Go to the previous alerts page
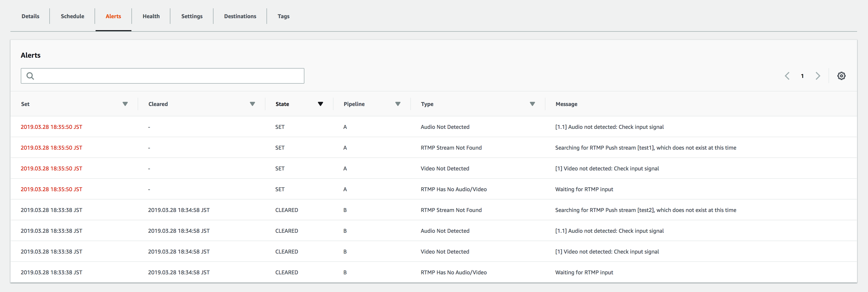The height and width of the screenshot is (292, 868). pos(787,76)
